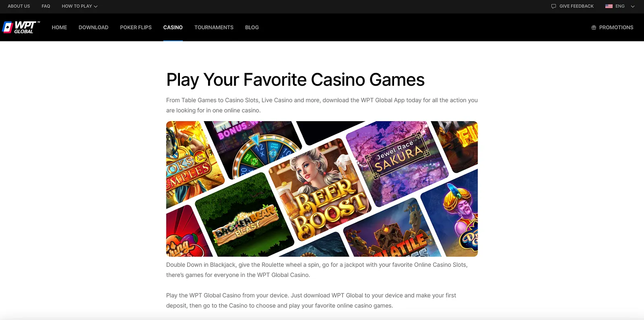Click the Give Feedback link
Viewport: 644px width, 320px height.
(x=576, y=6)
